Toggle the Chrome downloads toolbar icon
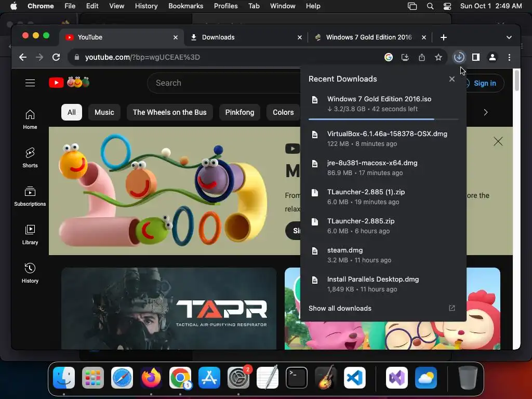The width and height of the screenshot is (532, 399). click(459, 57)
